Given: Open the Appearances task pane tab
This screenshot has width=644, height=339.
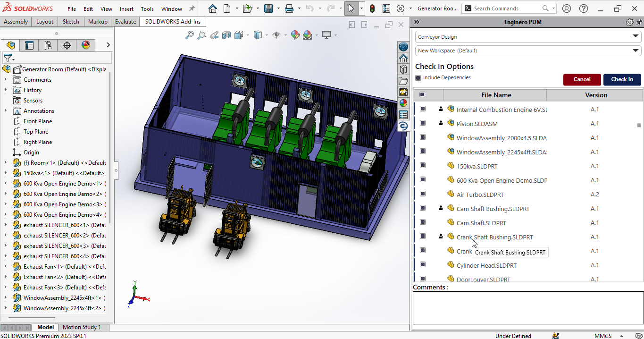Looking at the screenshot, I should point(403,103).
